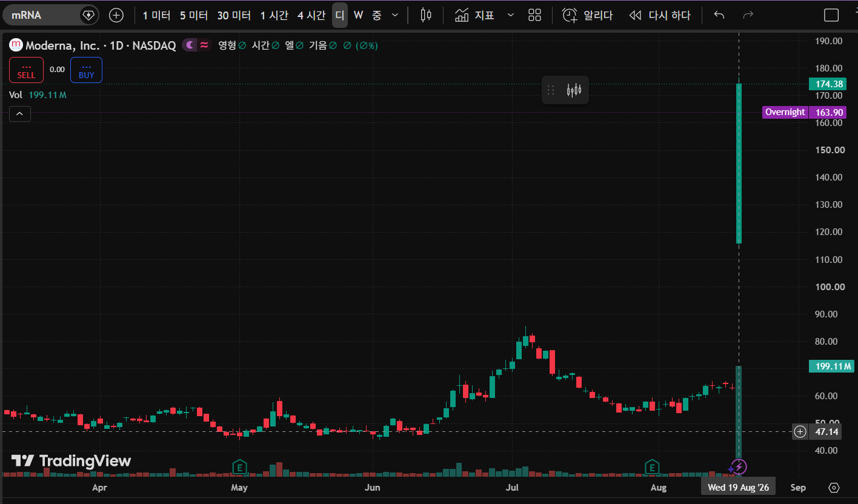
Task: Select the 1 미터 interval
Action: click(x=156, y=15)
